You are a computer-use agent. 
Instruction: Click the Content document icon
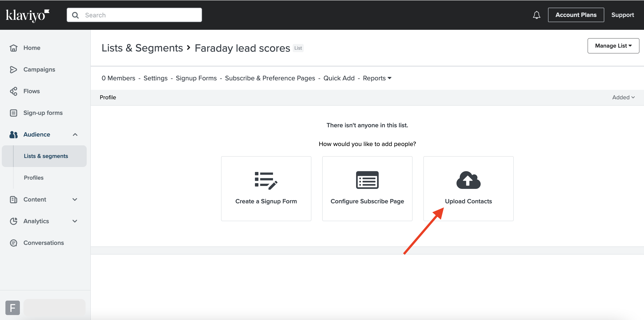click(x=14, y=199)
